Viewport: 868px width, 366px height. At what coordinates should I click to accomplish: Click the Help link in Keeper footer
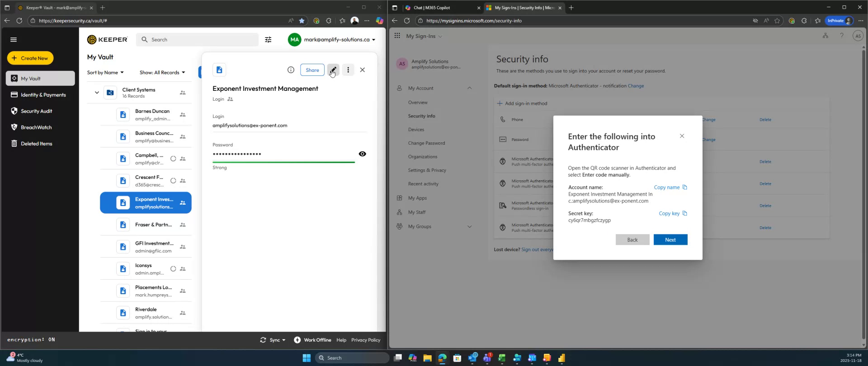point(341,340)
